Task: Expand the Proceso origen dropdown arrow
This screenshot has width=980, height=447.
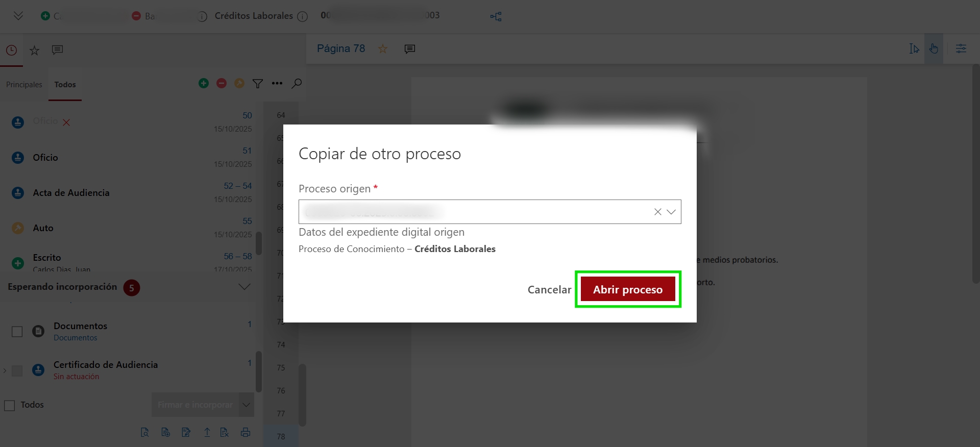Action: (x=671, y=212)
